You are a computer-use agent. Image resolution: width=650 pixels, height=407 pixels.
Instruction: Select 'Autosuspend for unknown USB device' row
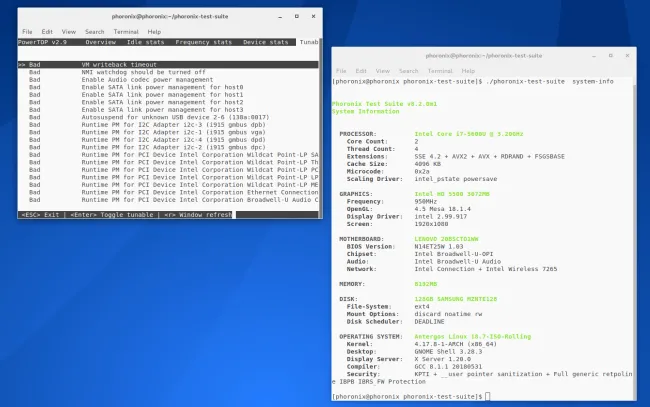click(x=168, y=117)
